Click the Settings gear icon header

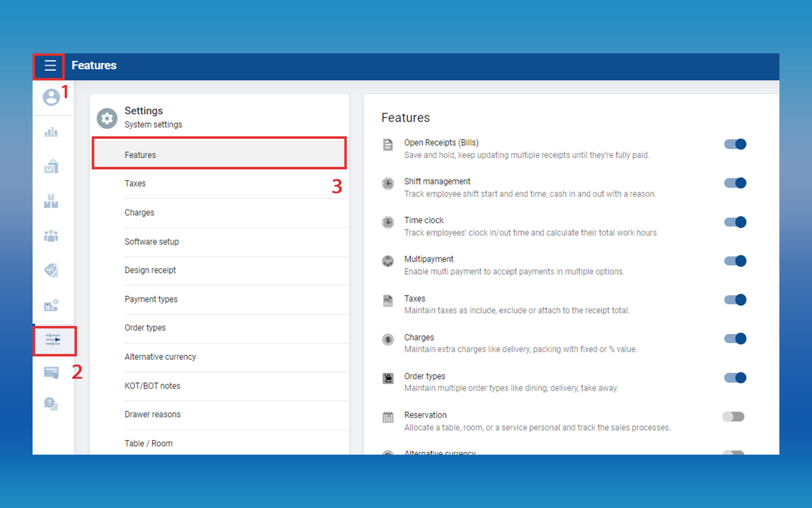107,118
